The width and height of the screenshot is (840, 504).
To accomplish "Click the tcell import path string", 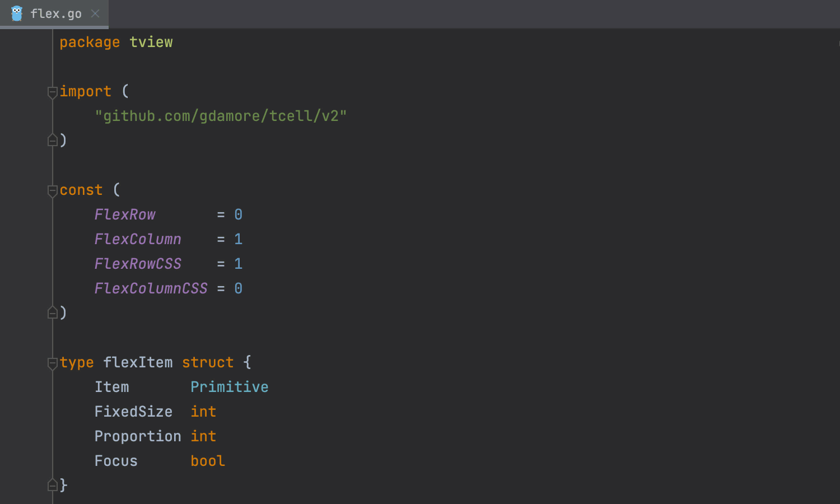I will click(x=221, y=116).
